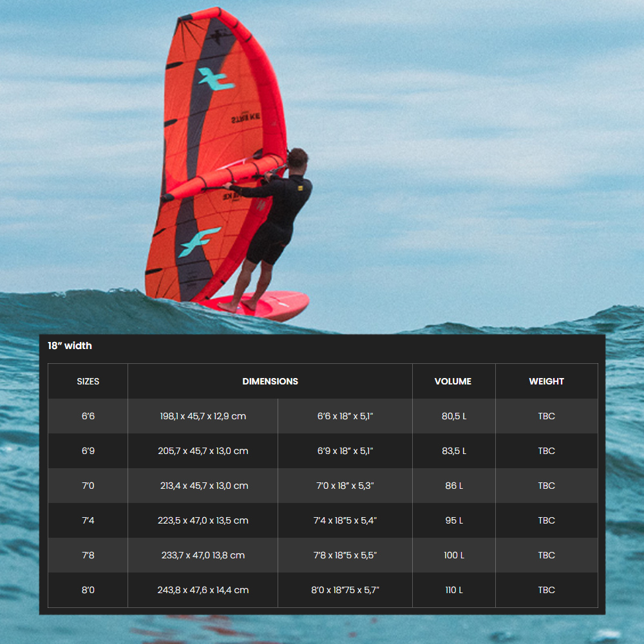Click the '233,7 x 47,0 13,8 cm' cell

coord(203,555)
